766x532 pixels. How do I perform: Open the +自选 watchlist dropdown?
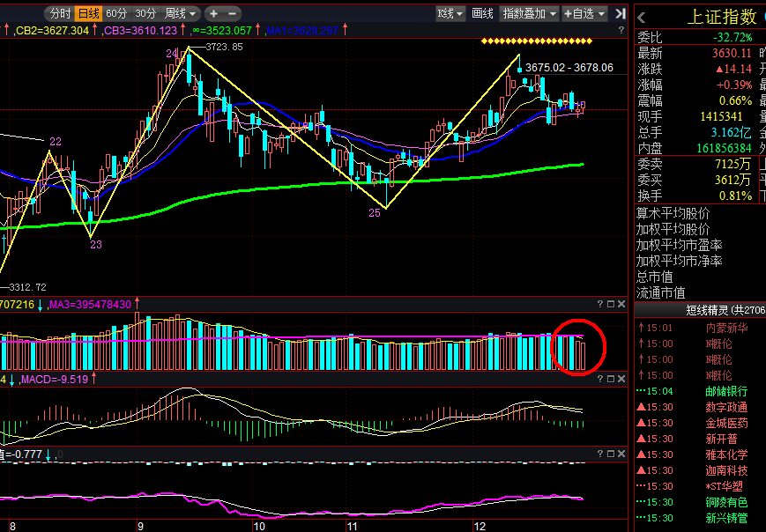pyautogui.click(x=584, y=14)
